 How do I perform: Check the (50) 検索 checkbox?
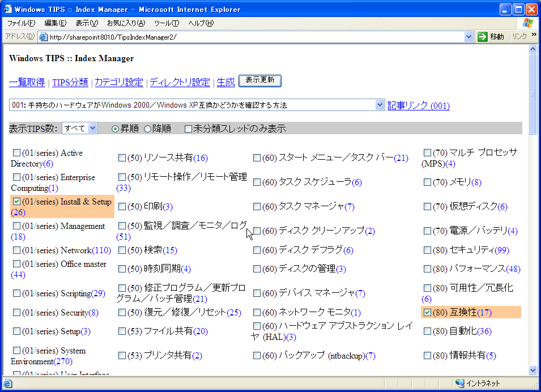click(x=122, y=250)
